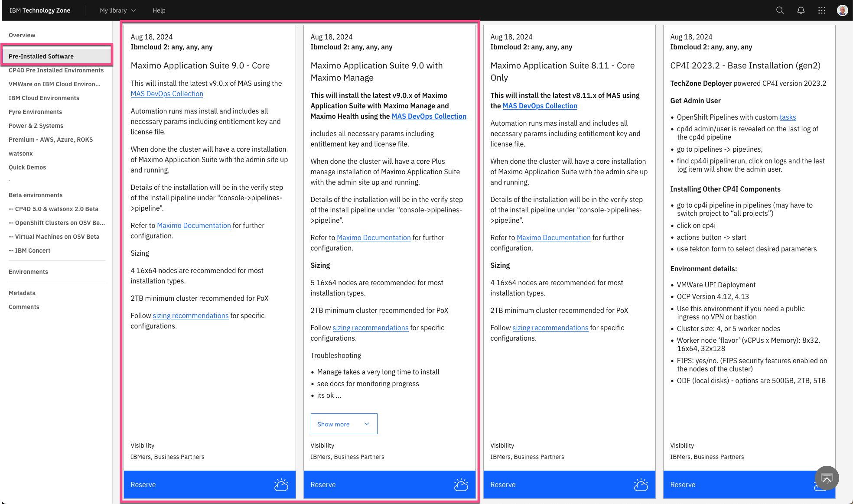Click title Maximo Application Suite 9.0 with Maximo Manage
The image size is (853, 504).
(377, 72)
